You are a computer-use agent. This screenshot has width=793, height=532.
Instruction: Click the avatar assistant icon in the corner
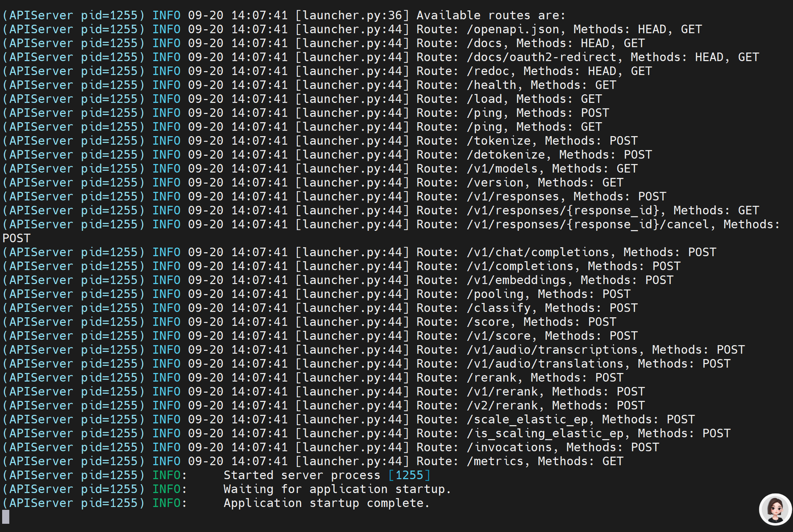[x=775, y=509]
